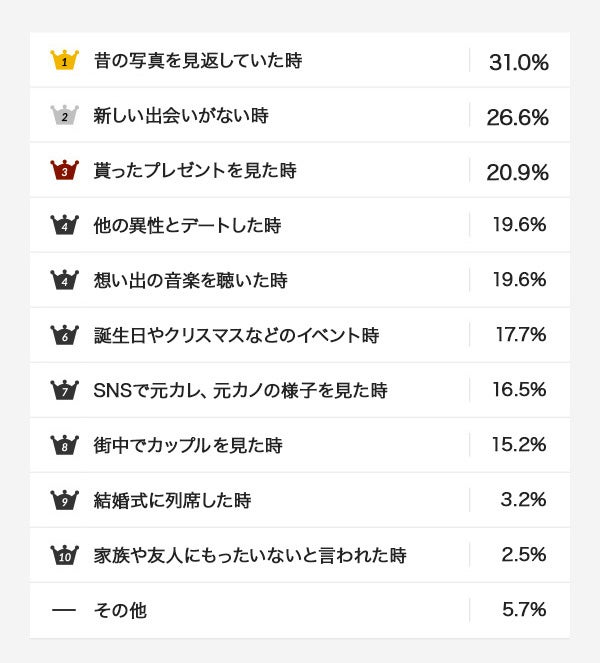Click the 誕生日やクリスマスなどのイベント時 text
This screenshot has height=663, width=600.
[x=236, y=336]
